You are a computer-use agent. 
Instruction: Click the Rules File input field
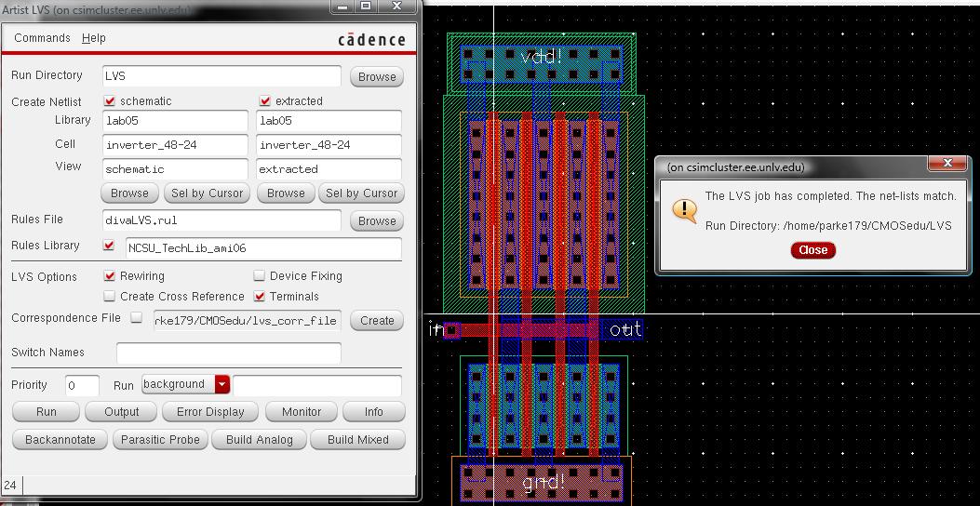point(222,220)
